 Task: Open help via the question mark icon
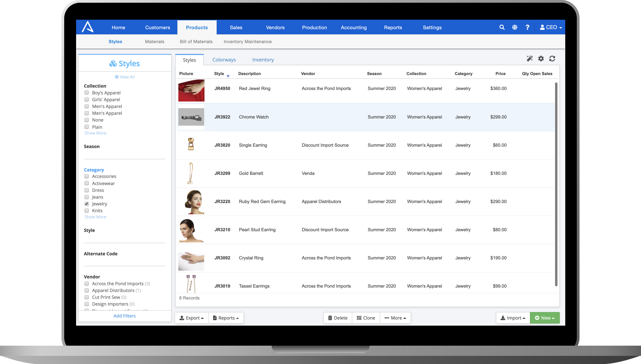click(x=528, y=27)
